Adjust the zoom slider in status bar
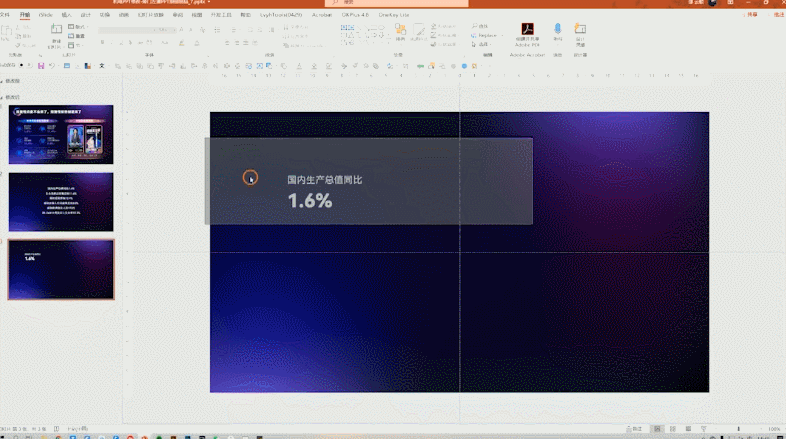This screenshot has width=786, height=439. tap(738, 429)
